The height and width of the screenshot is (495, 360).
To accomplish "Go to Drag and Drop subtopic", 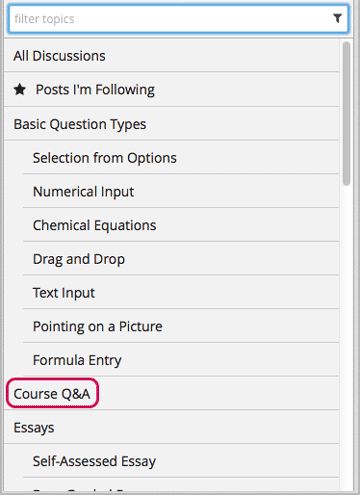I will tap(181, 259).
